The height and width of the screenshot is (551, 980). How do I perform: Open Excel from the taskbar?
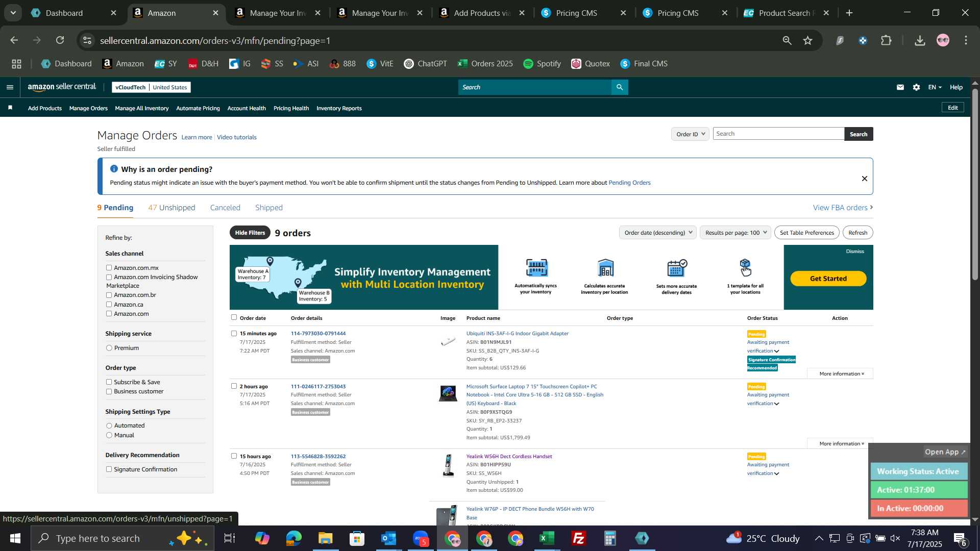click(547, 538)
